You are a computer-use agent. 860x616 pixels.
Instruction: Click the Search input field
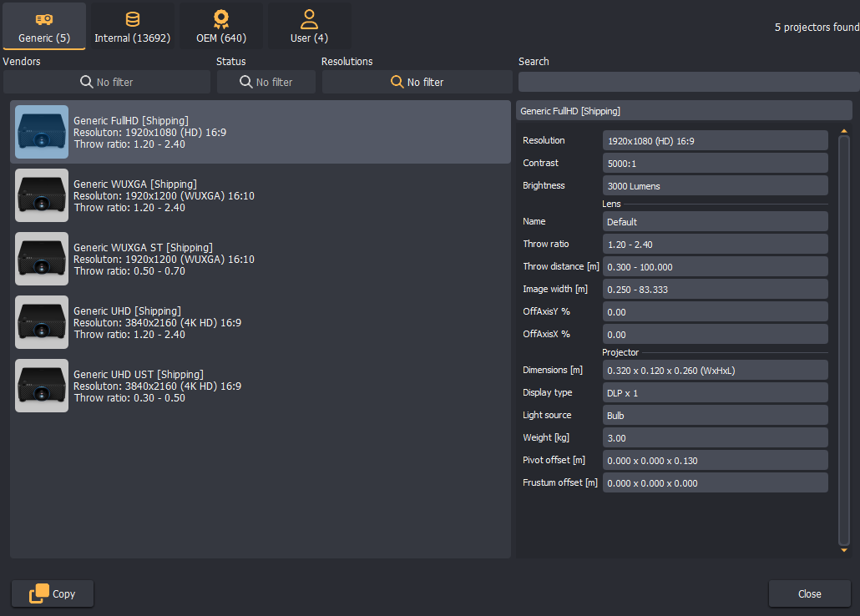point(689,82)
